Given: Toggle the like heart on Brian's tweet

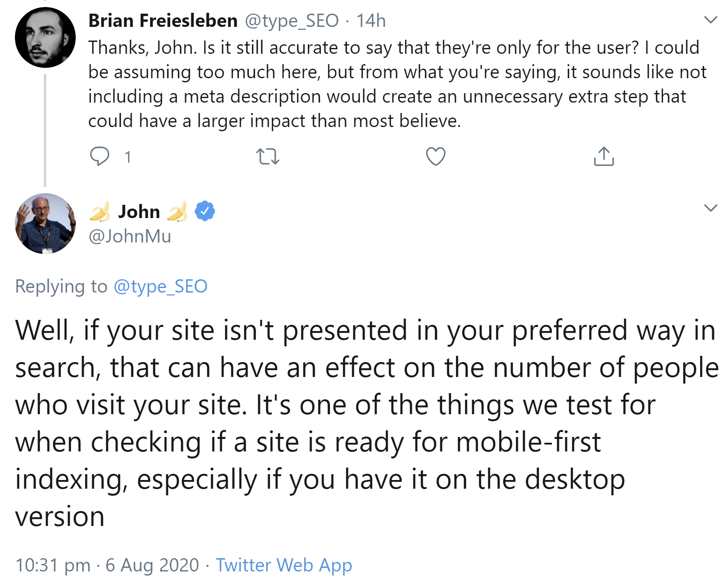Looking at the screenshot, I should coord(435,156).
